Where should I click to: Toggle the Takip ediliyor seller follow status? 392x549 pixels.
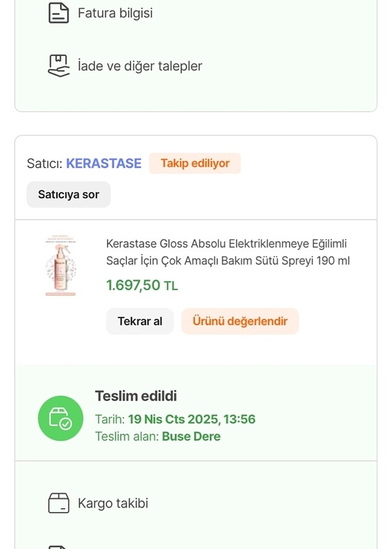pyautogui.click(x=195, y=163)
